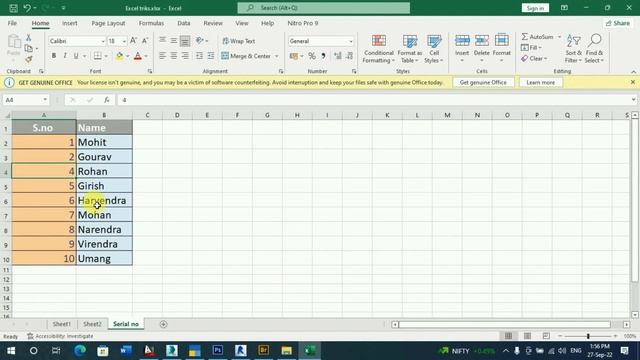Toggle Bold formatting
This screenshot has width=640, height=360.
pos(53,56)
